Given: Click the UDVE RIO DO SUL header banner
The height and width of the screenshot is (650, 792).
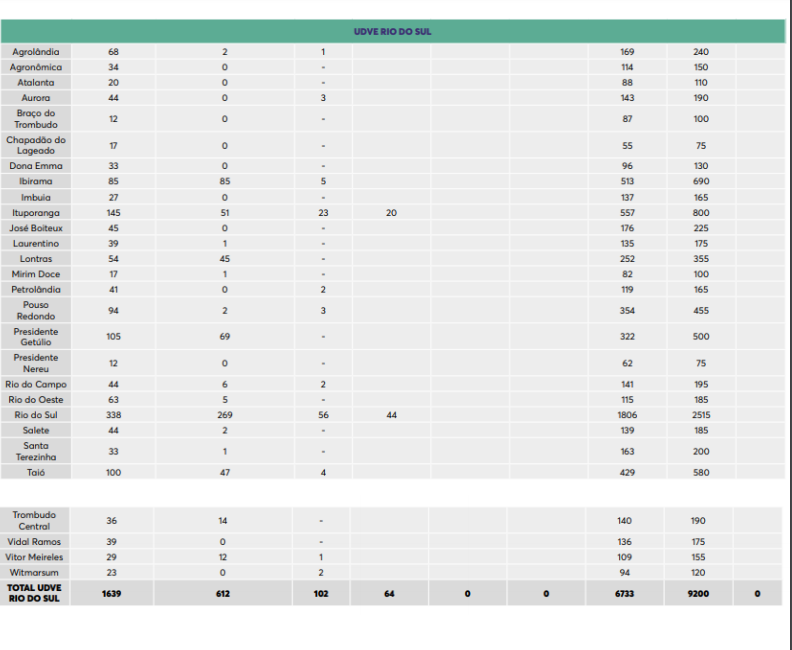Looking at the screenshot, I should tap(393, 32).
